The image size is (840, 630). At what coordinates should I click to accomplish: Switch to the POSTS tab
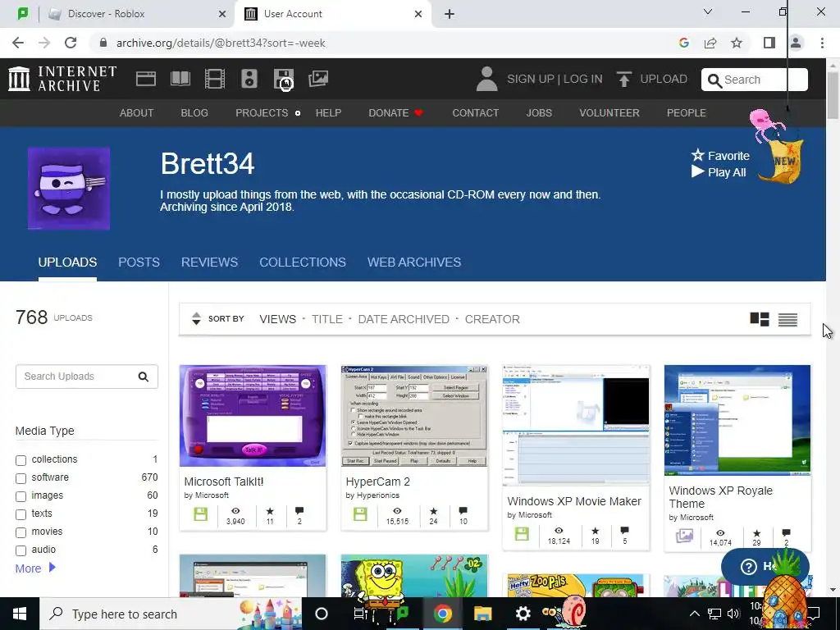[139, 262]
